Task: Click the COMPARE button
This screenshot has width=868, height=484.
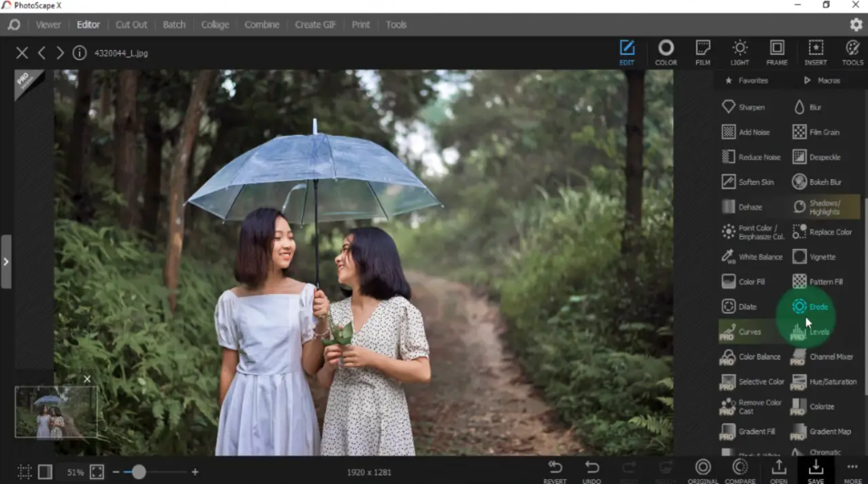Action: (x=740, y=472)
